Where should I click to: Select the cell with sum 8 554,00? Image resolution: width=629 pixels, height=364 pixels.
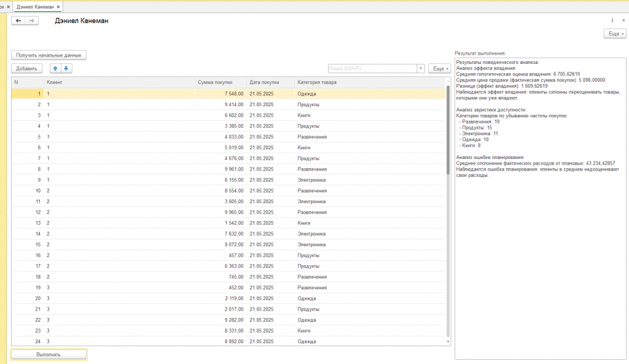click(221, 191)
